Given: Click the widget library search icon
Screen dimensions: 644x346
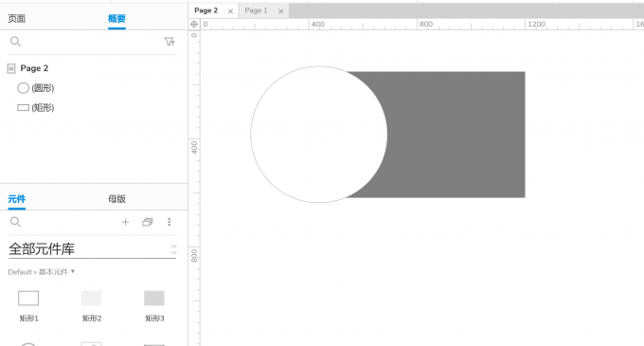Looking at the screenshot, I should (15, 222).
